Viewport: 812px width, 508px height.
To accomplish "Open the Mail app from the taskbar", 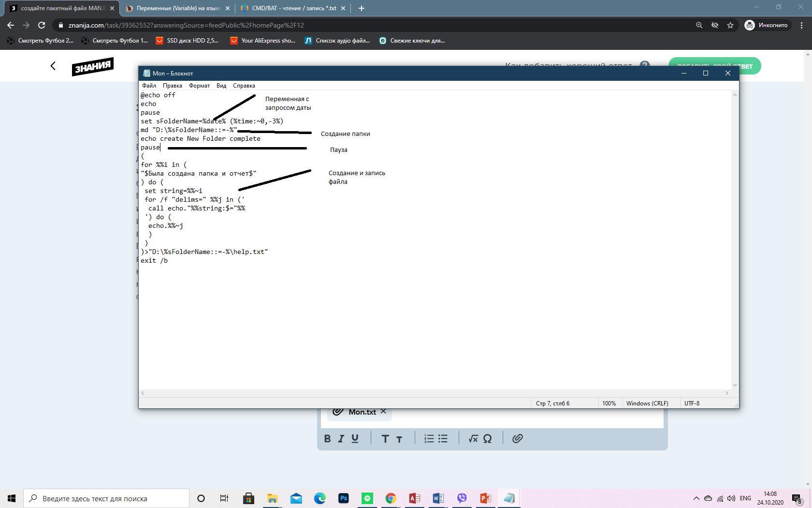I will click(x=296, y=498).
